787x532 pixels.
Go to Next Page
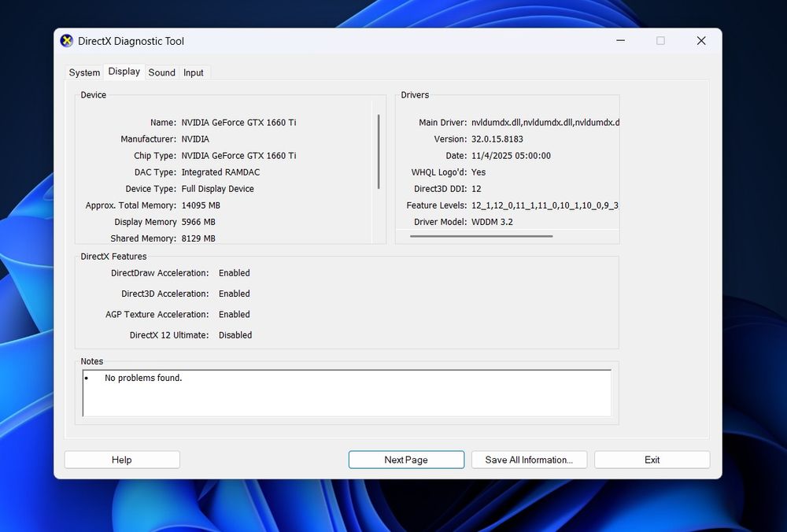pos(406,460)
